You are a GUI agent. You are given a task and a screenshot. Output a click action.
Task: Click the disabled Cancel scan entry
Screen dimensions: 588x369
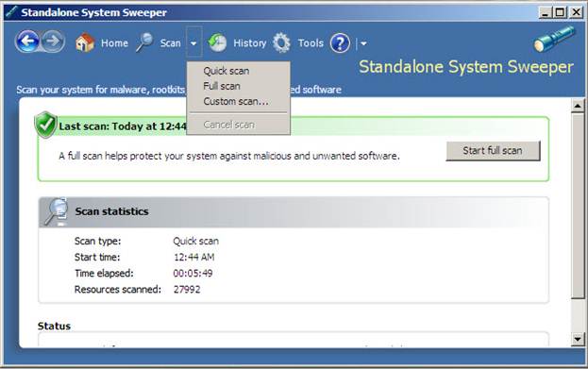point(238,125)
